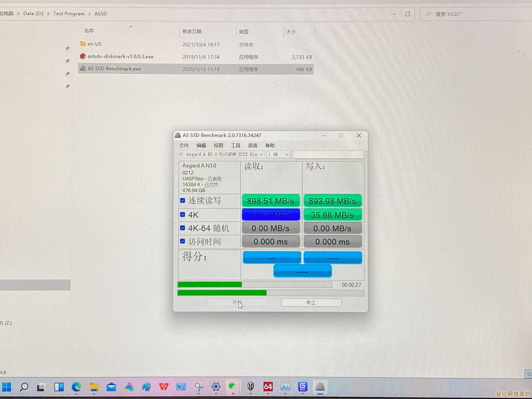Click the Windows Start button
The height and width of the screenshot is (399, 532).
[x=7, y=387]
